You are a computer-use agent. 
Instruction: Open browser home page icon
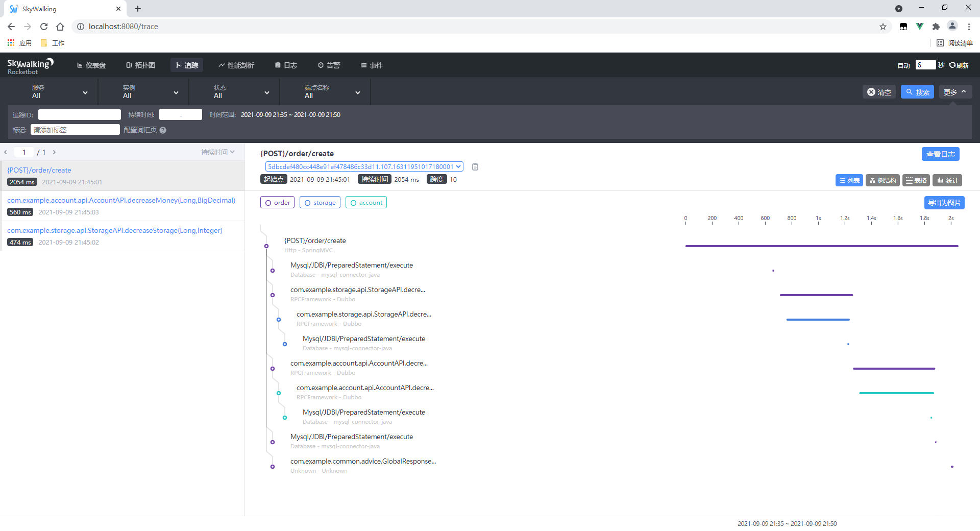point(60,27)
